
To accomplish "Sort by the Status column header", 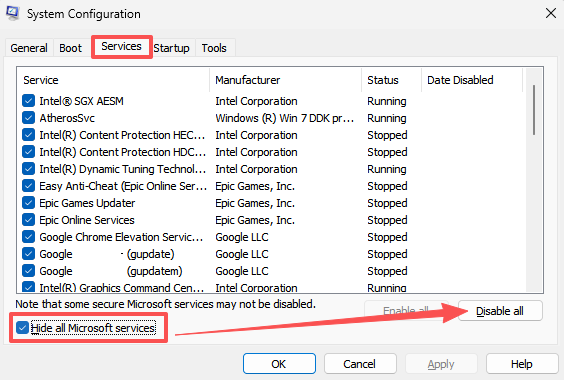I will pos(391,80).
